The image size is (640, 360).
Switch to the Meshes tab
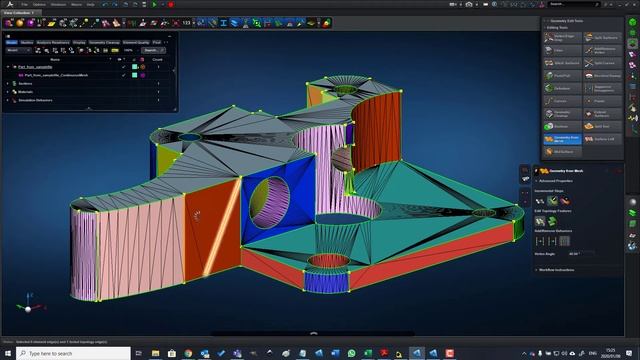[27, 42]
